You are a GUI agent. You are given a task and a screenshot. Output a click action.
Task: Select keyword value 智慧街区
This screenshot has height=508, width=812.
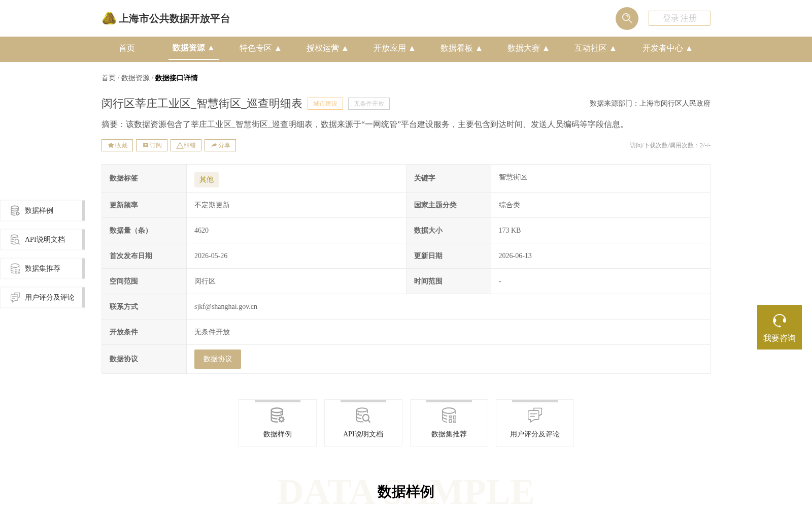[x=513, y=177]
